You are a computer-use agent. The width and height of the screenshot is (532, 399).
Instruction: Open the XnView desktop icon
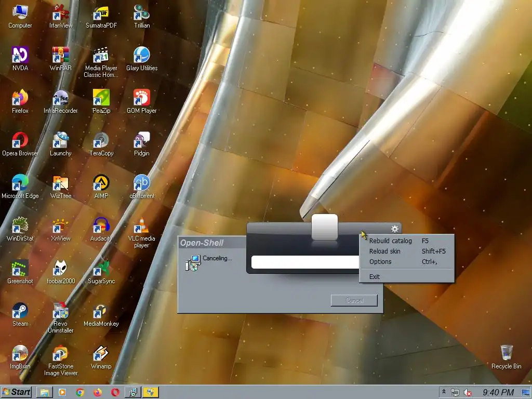click(61, 230)
